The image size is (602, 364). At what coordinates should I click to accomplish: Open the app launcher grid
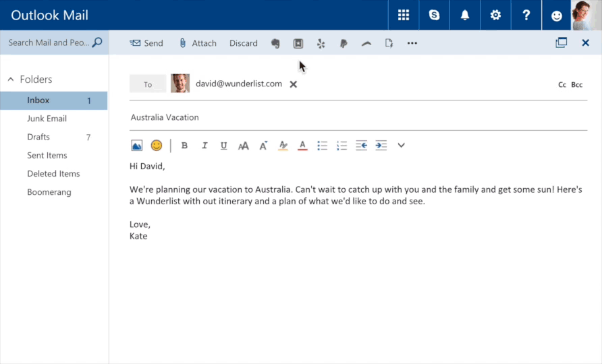(404, 15)
